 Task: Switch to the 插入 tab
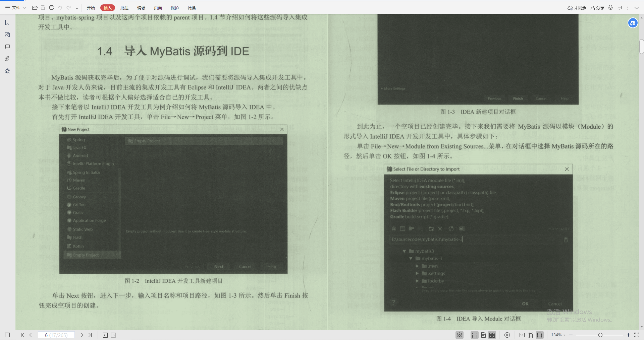click(x=107, y=8)
